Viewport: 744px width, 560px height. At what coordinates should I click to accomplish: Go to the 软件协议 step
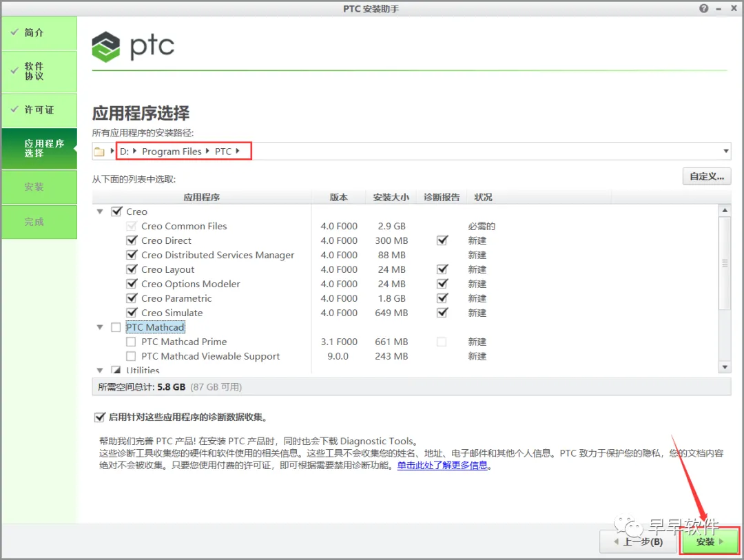pyautogui.click(x=39, y=72)
